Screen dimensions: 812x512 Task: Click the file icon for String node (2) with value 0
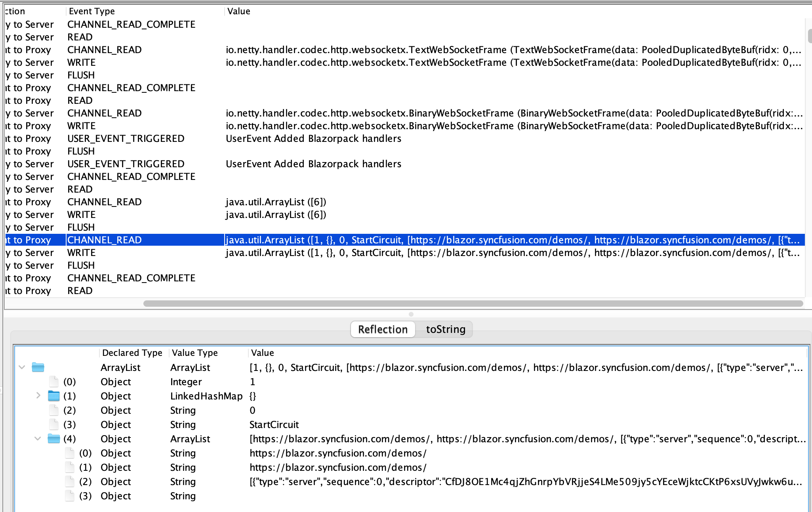53,410
